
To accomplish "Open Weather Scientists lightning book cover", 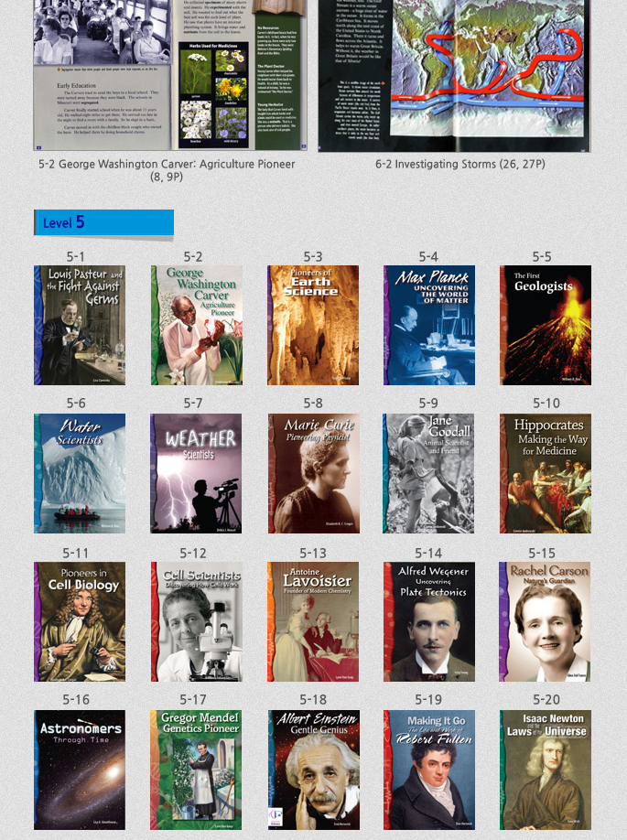I will click(197, 473).
